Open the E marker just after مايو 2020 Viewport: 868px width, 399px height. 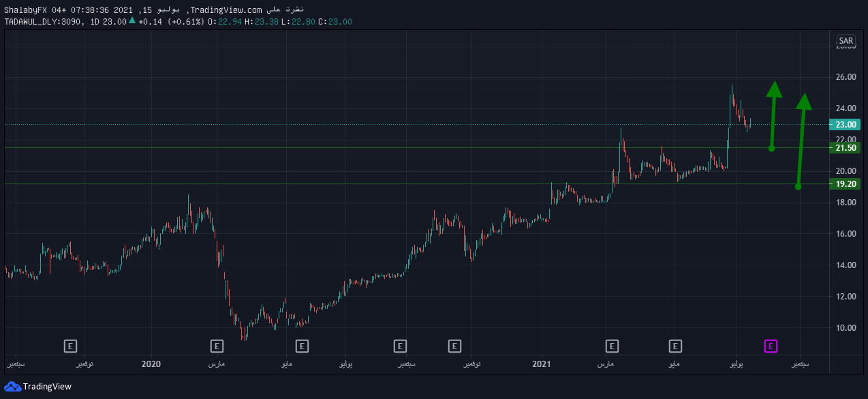tap(303, 346)
